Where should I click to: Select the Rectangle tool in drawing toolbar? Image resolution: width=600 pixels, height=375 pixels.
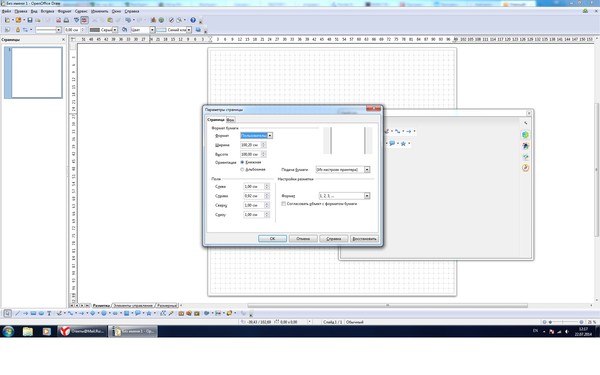click(x=33, y=313)
